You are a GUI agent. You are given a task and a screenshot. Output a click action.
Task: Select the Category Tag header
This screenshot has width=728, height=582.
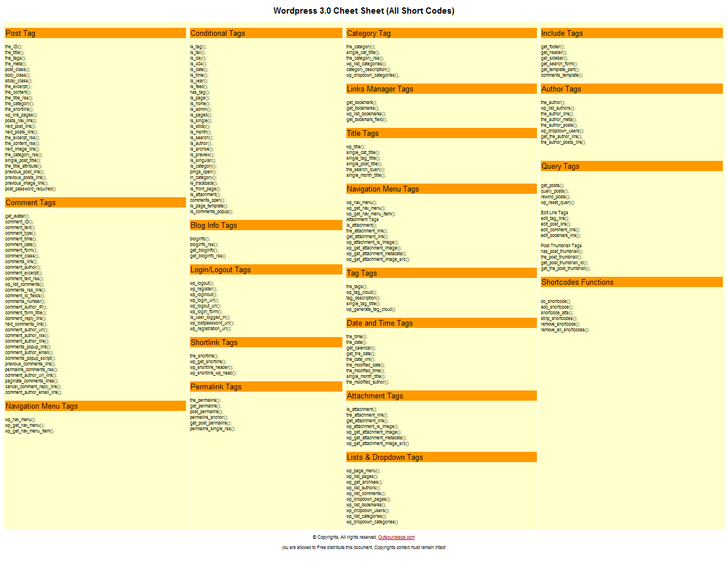click(441, 33)
